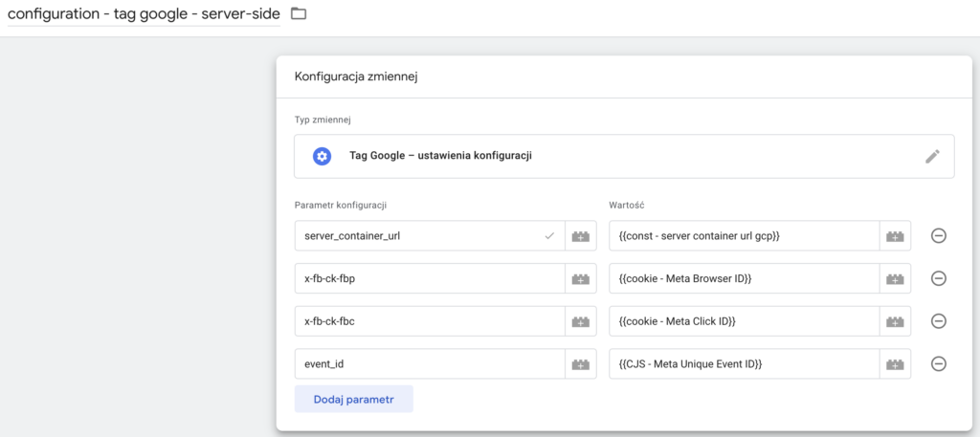Select the Tag Google variable type box
980x437 pixels.
612,156
